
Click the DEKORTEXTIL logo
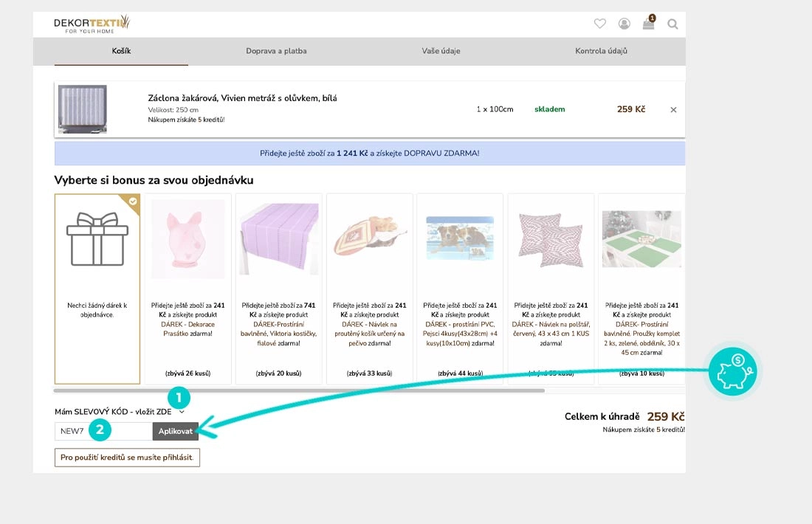[x=90, y=23]
